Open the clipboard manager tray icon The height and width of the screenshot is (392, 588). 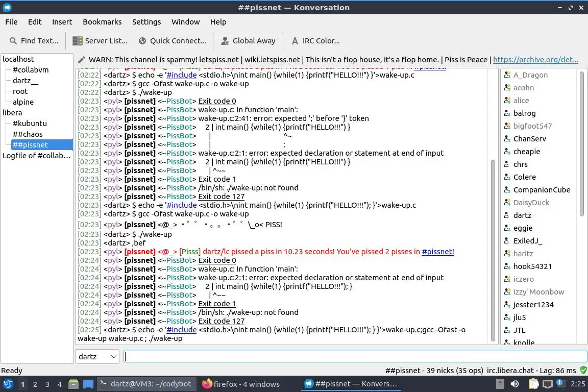(533, 384)
